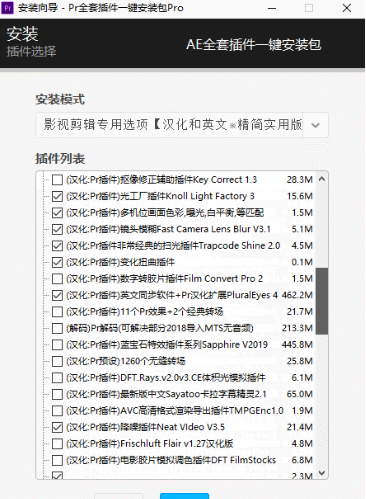Click the plugin list scroll up arrow
The height and width of the screenshot is (499, 366).
[322, 179]
